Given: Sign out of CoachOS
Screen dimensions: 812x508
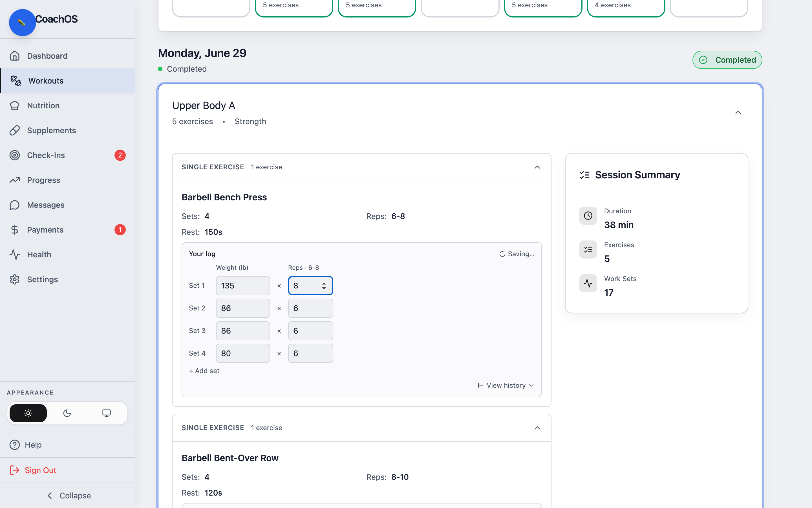Looking at the screenshot, I should (x=67, y=470).
